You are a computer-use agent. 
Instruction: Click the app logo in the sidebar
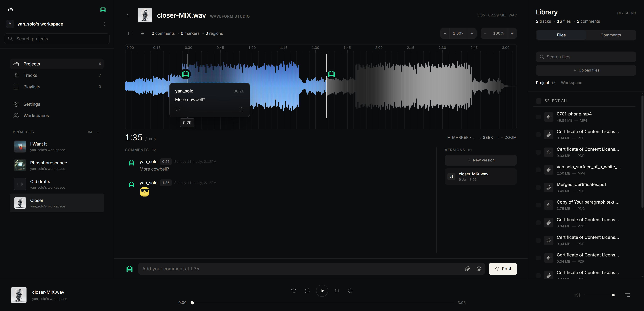[11, 9]
